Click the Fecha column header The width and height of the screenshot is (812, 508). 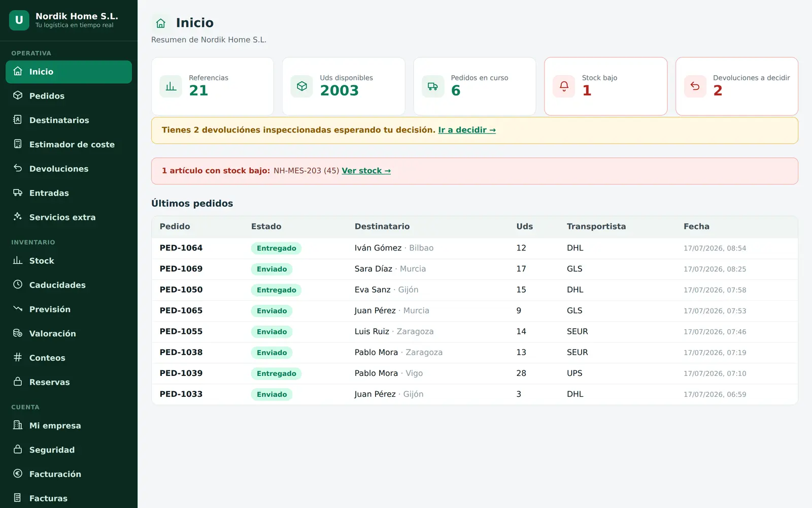[696, 227]
